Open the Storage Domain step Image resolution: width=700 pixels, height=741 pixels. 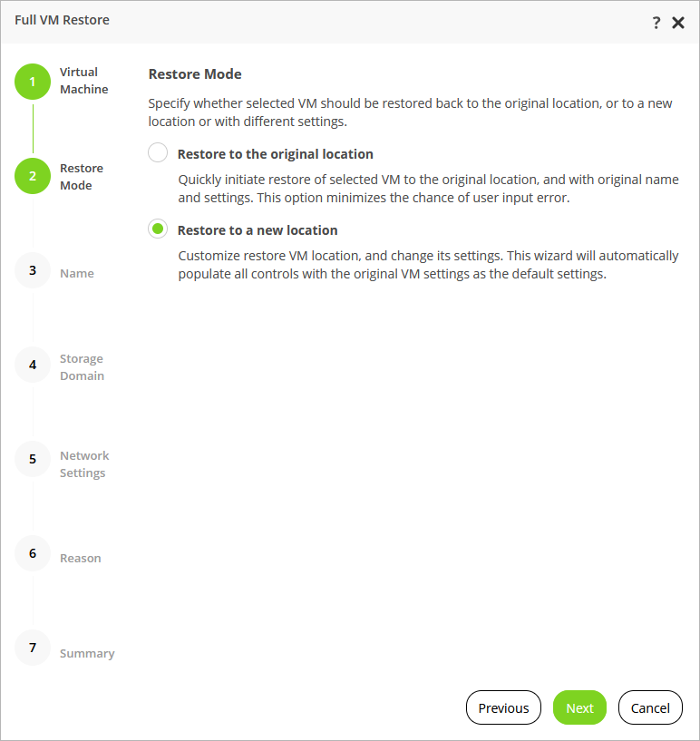82,367
